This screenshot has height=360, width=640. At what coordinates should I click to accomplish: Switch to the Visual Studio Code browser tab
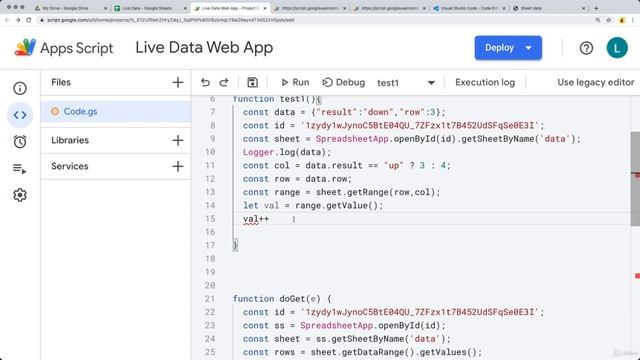click(x=469, y=8)
